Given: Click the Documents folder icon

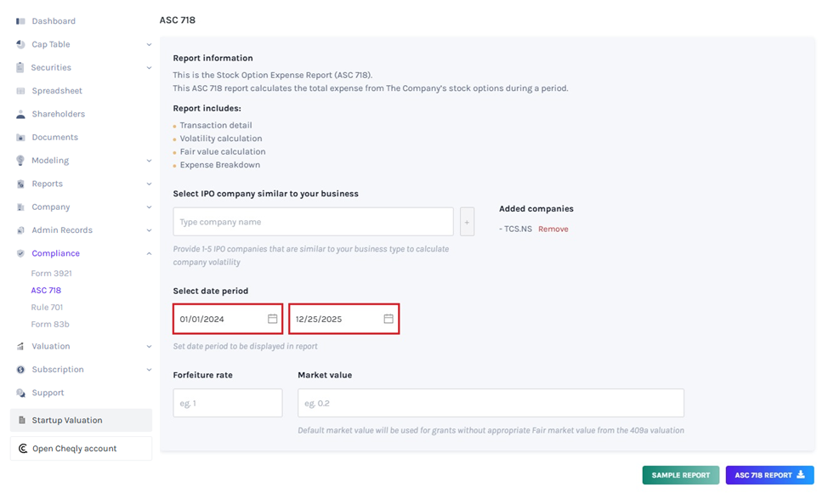Looking at the screenshot, I should coord(20,138).
